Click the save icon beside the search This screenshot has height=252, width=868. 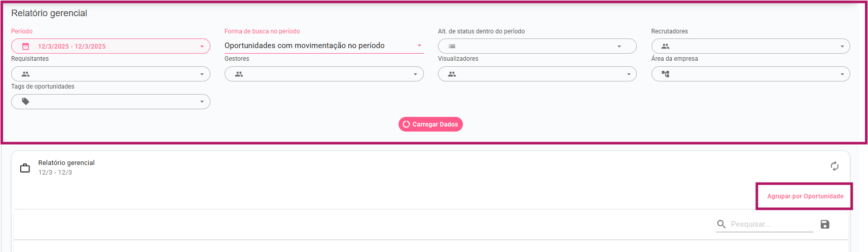coord(825,224)
